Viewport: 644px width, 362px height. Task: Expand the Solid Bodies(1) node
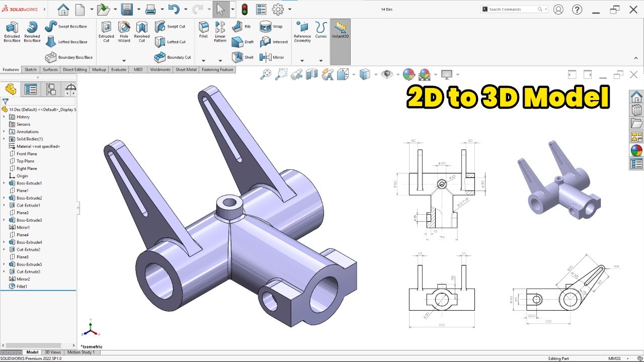click(4, 139)
